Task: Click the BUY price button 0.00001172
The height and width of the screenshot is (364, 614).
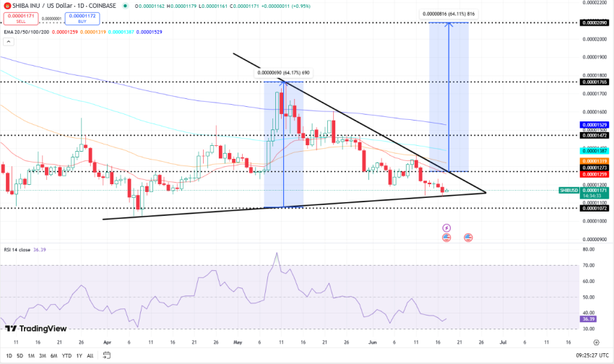Action: coord(82,18)
